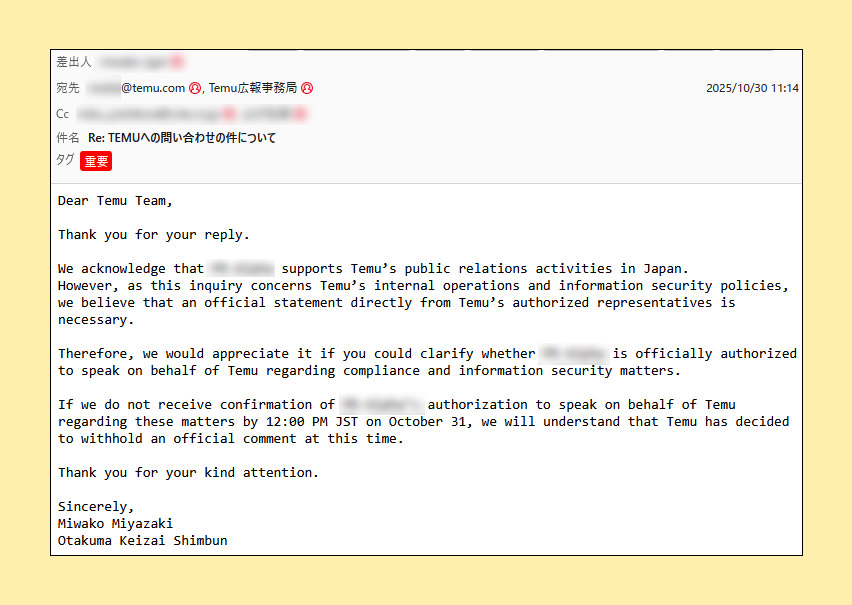852x605 pixels.
Task: Click the 宛先 field label
Action: pyautogui.click(x=68, y=88)
